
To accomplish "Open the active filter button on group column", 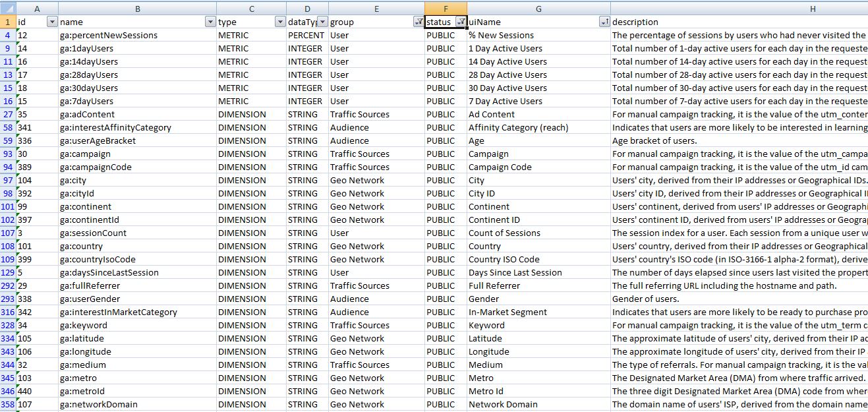I will (419, 22).
